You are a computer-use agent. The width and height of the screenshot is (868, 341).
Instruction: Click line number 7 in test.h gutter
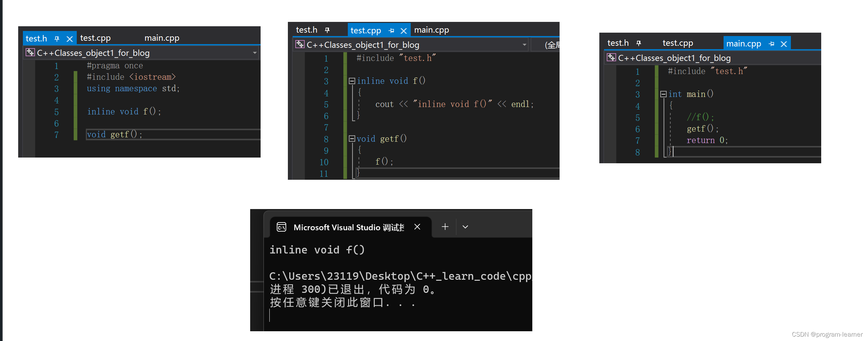[56, 135]
